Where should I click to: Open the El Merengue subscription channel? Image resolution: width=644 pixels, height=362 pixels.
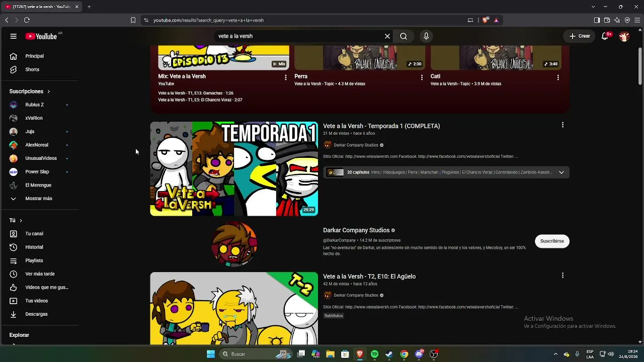[39, 185]
